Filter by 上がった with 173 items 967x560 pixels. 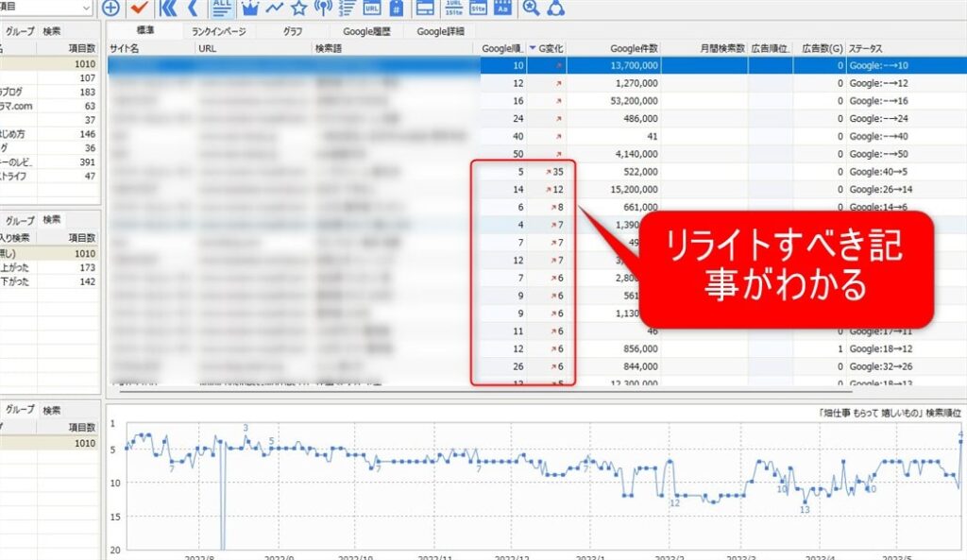49,267
